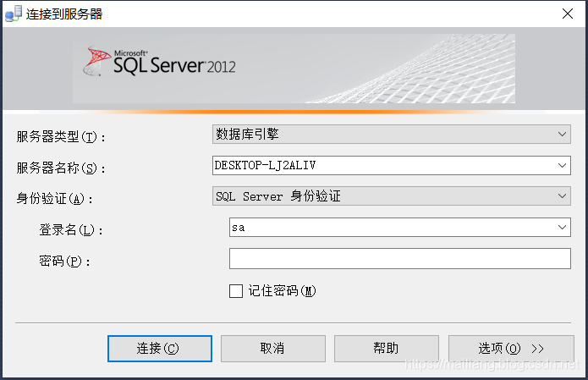Click the 连接(C) connect button
Viewport: 588px width, 380px height.
(160, 349)
